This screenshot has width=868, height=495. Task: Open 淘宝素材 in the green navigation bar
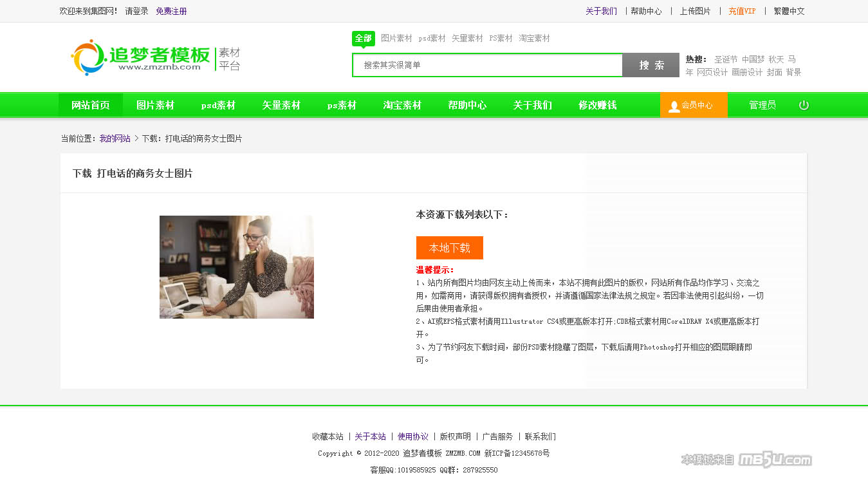(402, 106)
